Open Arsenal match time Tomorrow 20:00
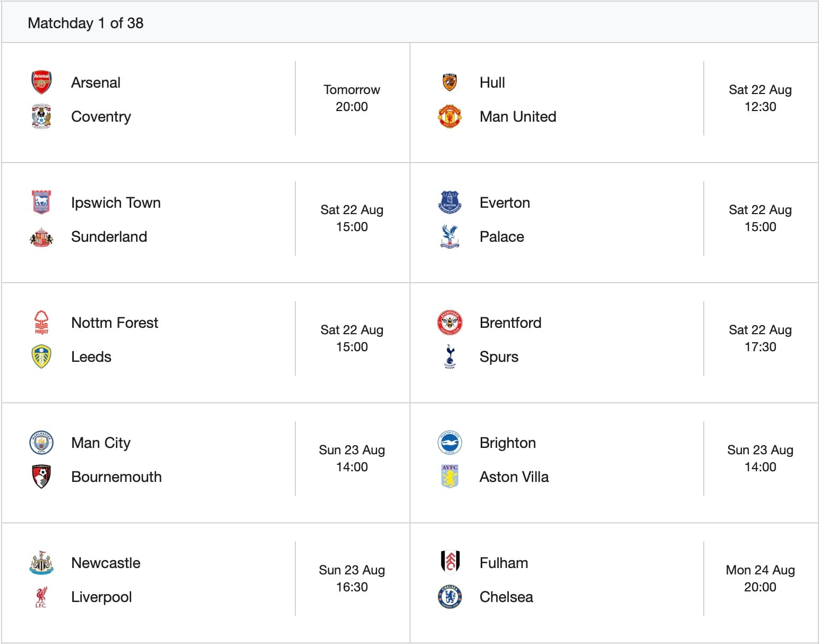Screen dimensions: 819x644 coord(352,98)
